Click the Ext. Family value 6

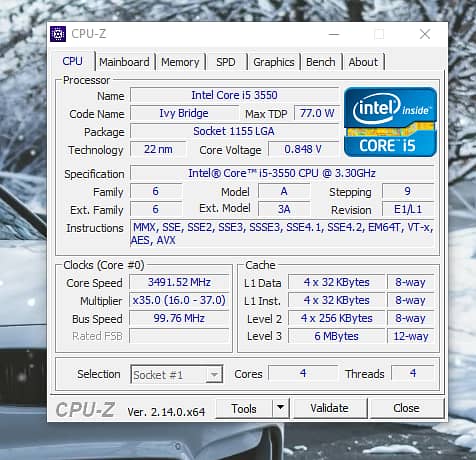pos(156,209)
